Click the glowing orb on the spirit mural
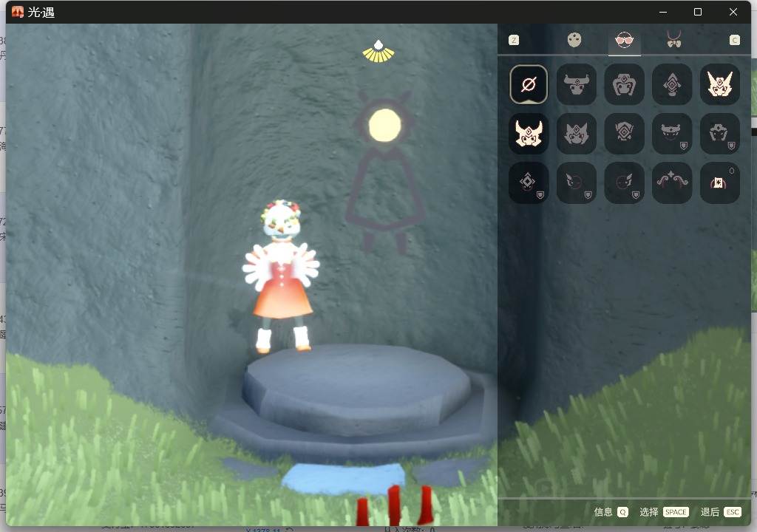Image resolution: width=757 pixels, height=532 pixels. (x=384, y=126)
